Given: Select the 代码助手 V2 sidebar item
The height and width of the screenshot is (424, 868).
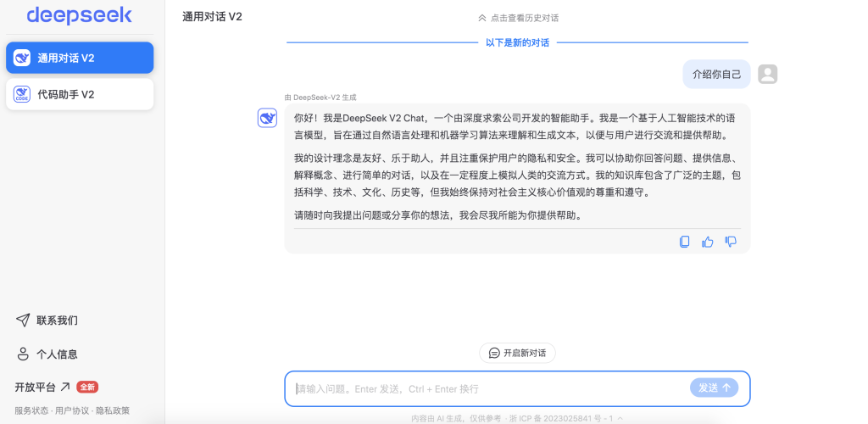Looking at the screenshot, I should coord(80,94).
